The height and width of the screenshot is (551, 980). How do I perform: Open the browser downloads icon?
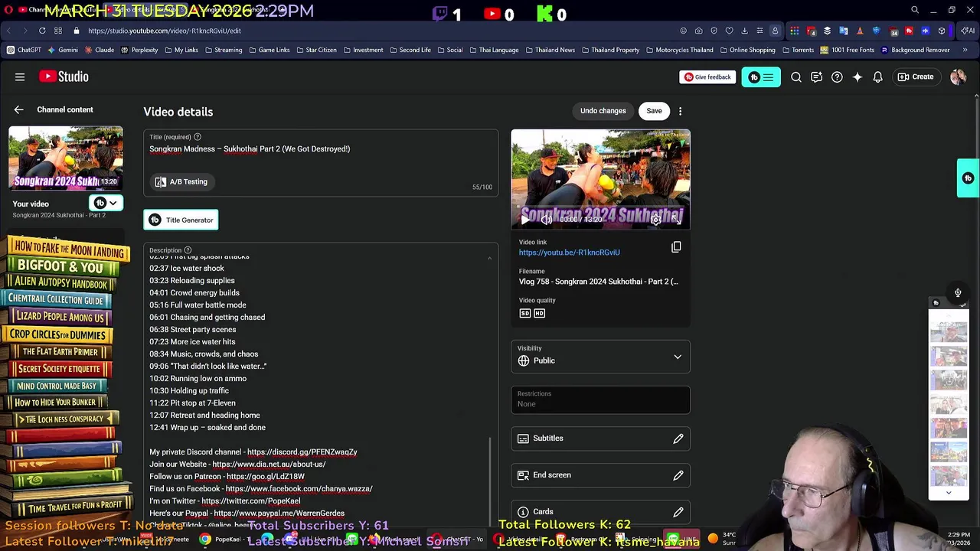[744, 31]
